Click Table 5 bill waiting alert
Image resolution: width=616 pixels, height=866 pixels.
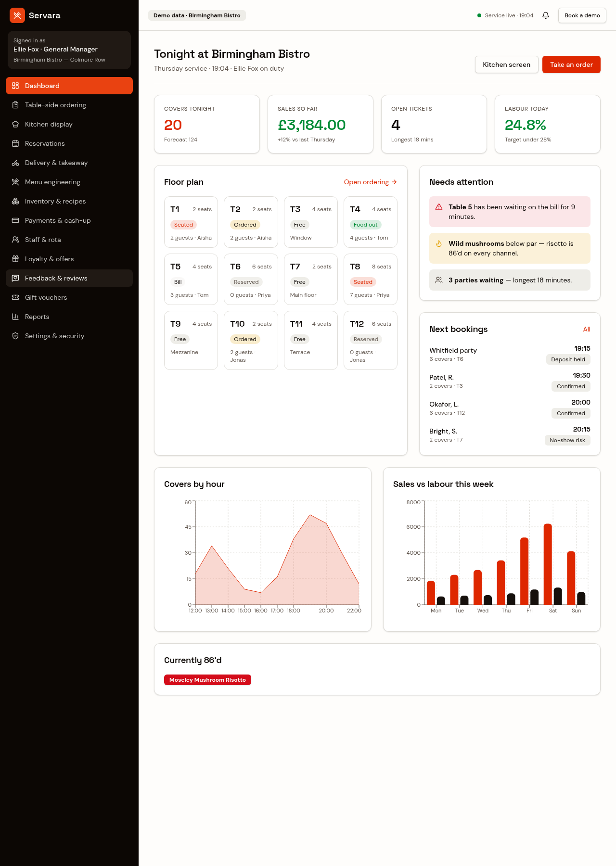(510, 212)
